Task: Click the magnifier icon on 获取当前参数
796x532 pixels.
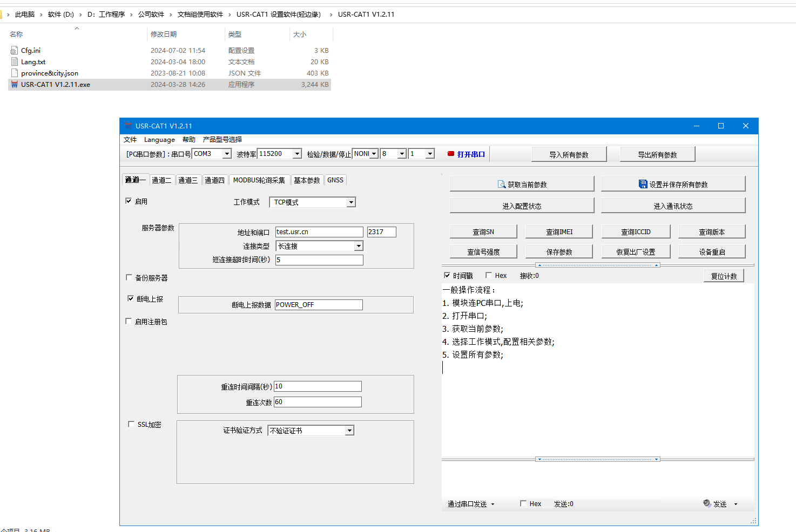Action: coord(501,185)
